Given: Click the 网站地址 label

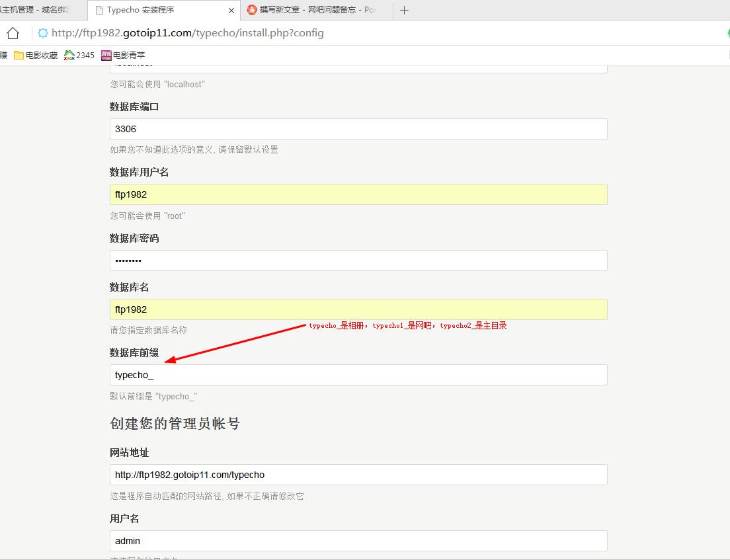Looking at the screenshot, I should click(x=130, y=453).
